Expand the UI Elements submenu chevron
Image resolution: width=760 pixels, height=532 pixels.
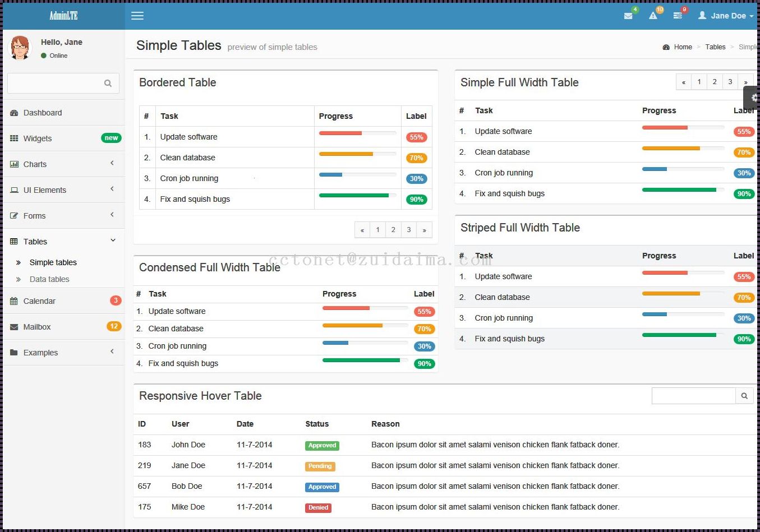pos(112,189)
